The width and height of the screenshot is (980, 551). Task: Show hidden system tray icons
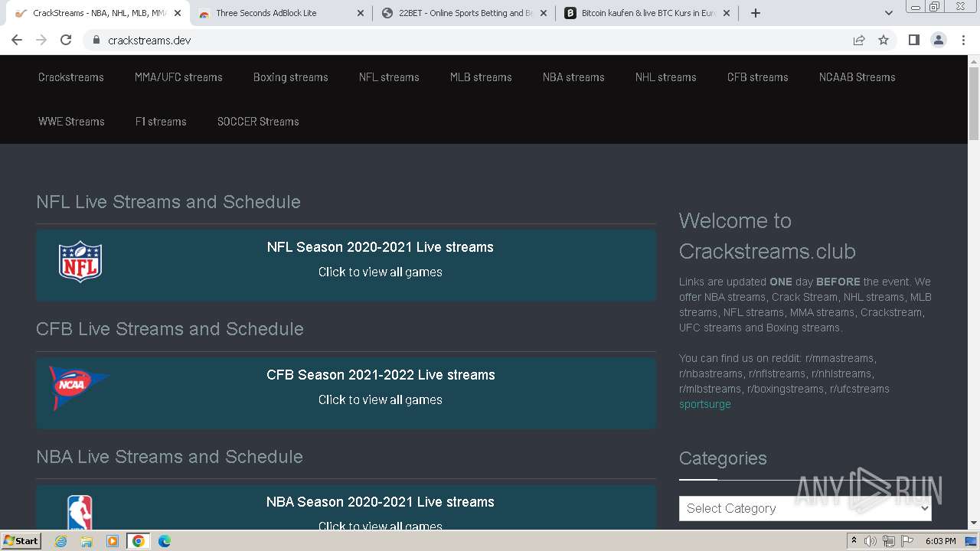pos(854,541)
